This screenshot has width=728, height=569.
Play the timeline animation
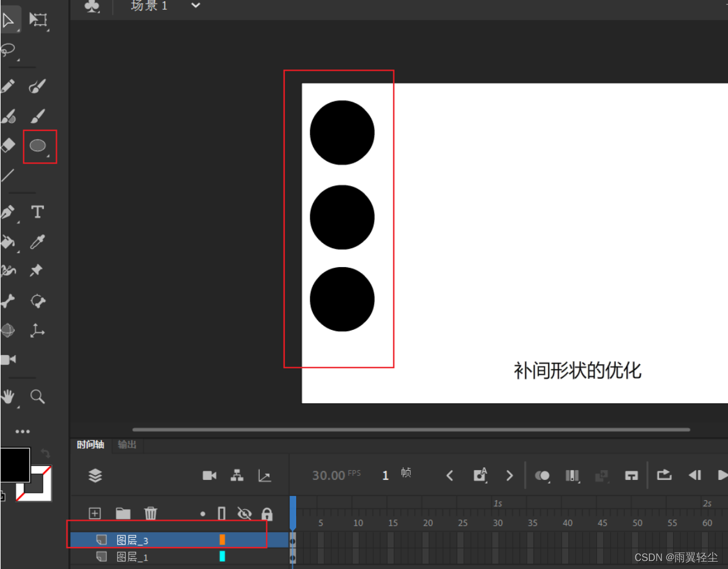(x=723, y=475)
